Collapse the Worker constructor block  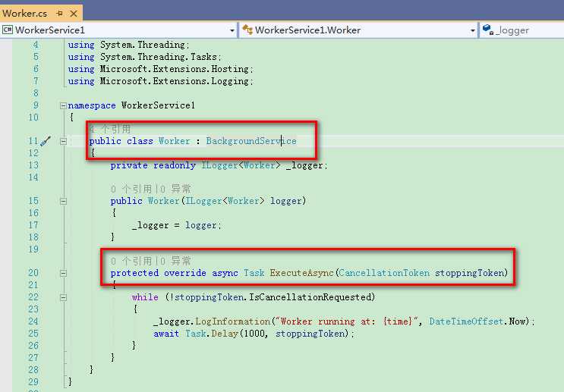63,201
